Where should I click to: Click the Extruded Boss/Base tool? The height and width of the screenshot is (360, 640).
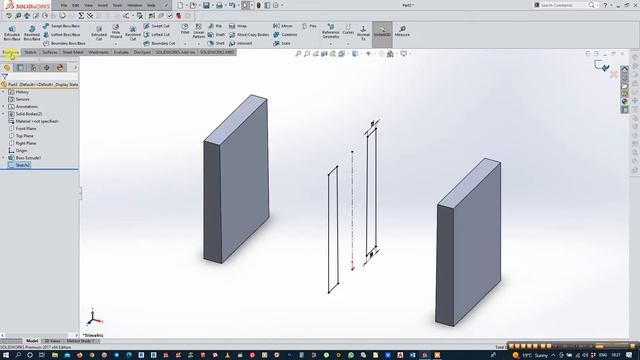pos(12,33)
